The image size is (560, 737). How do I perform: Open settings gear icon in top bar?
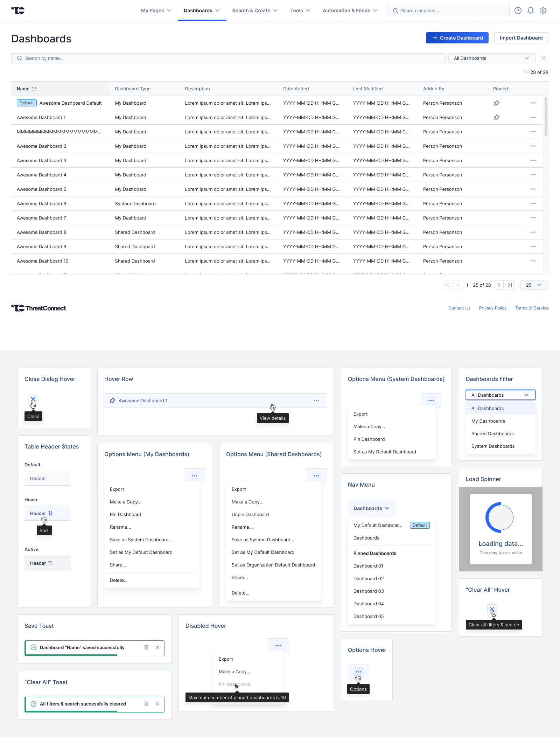coord(543,11)
